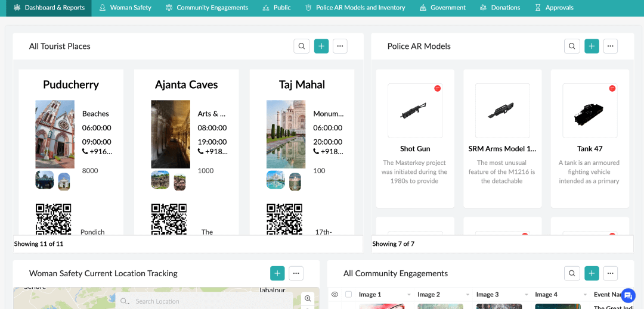
Task: Open SRM Arms Model title
Action: (x=502, y=148)
